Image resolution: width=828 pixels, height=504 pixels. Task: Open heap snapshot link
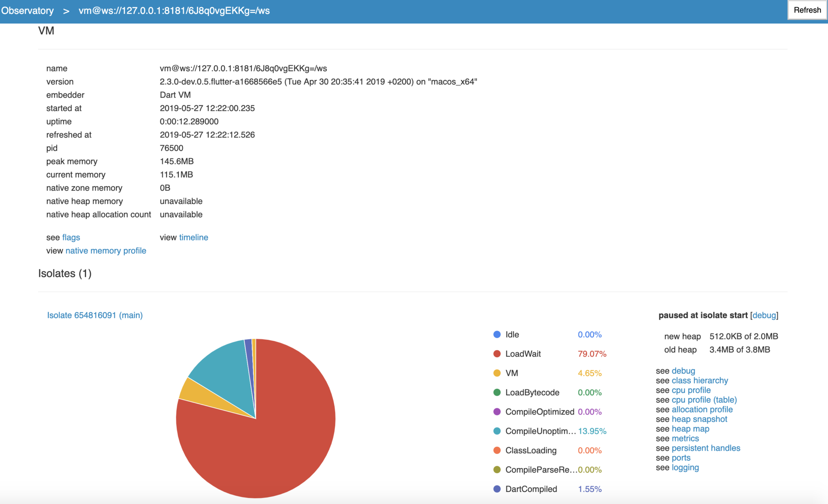(699, 419)
